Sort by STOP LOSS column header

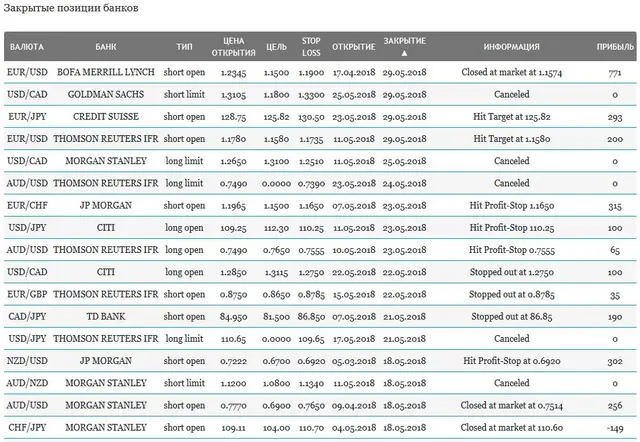(x=311, y=47)
